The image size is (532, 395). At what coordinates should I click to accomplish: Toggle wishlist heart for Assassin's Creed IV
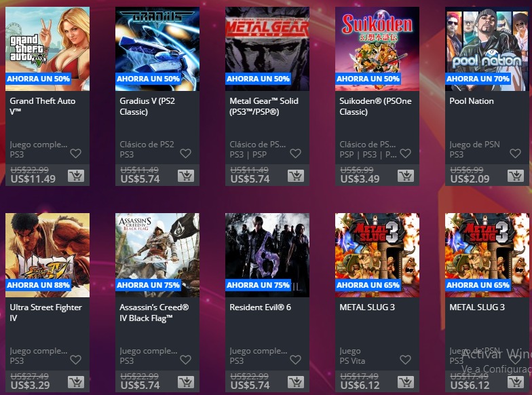point(186,360)
